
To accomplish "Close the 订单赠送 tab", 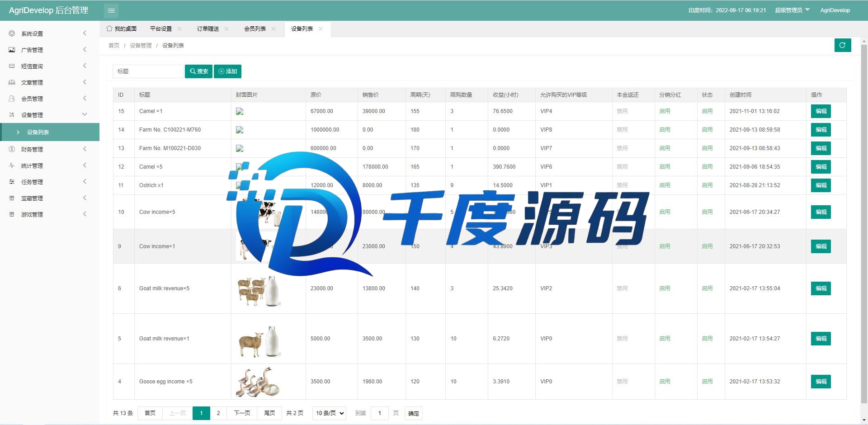I will pyautogui.click(x=226, y=28).
